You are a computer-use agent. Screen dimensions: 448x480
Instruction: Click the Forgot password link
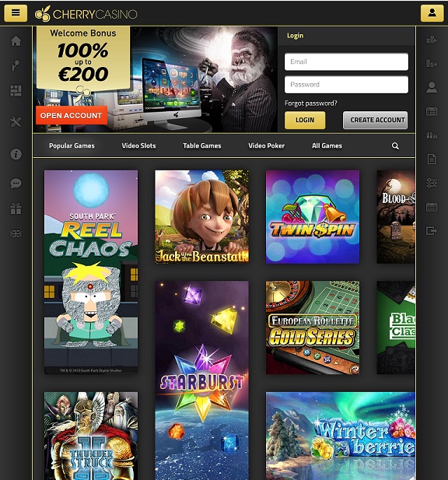click(311, 103)
